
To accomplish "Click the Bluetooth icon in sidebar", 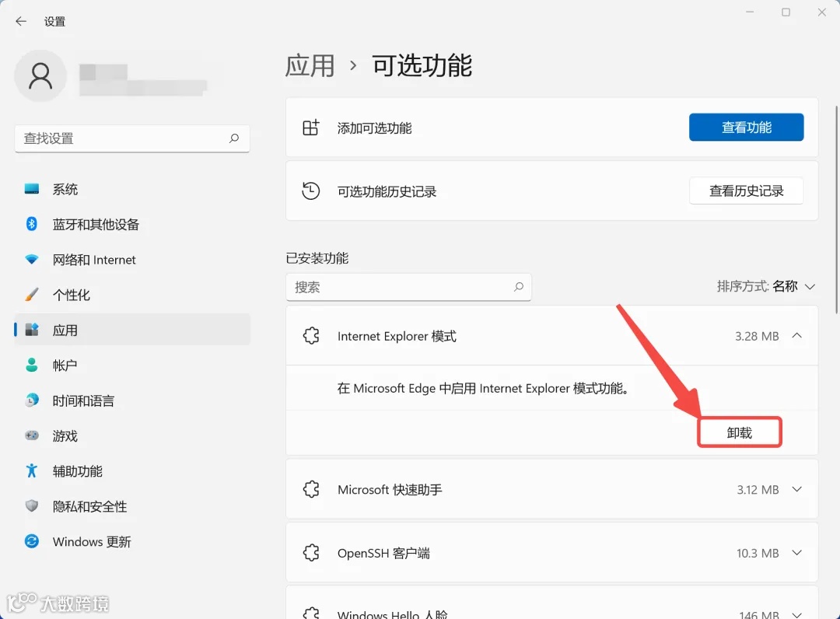I will (32, 224).
